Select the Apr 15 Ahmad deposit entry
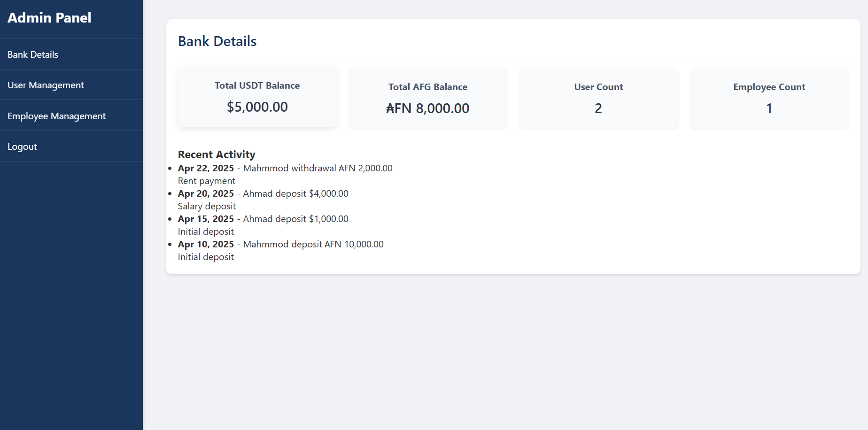 point(263,219)
